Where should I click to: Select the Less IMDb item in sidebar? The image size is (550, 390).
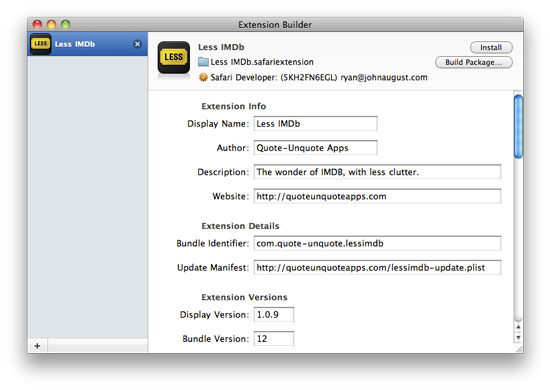click(87, 44)
